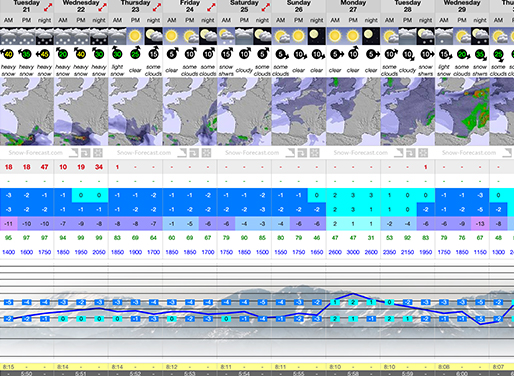Click the Saturday 25 PM cloudy icon
The image size is (514, 376).
pos(244,36)
